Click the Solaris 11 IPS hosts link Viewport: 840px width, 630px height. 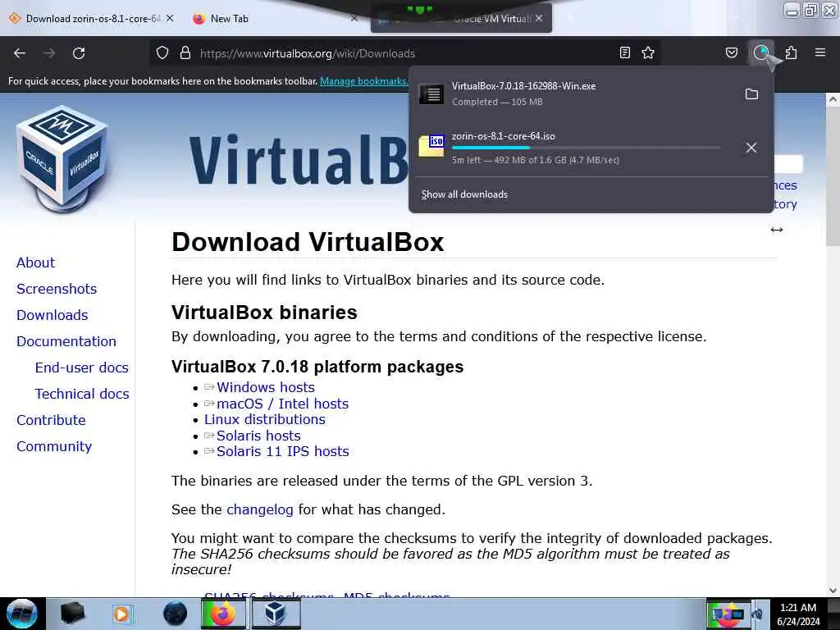click(282, 452)
